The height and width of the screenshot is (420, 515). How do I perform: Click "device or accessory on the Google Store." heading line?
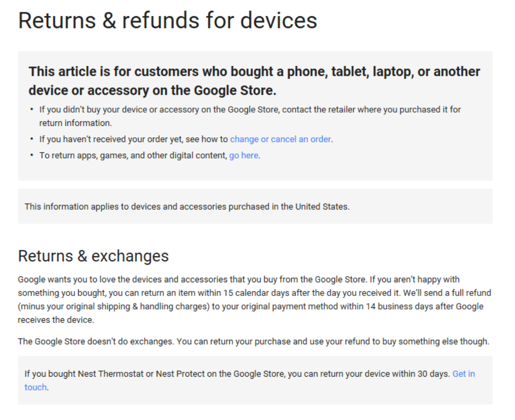[152, 90]
